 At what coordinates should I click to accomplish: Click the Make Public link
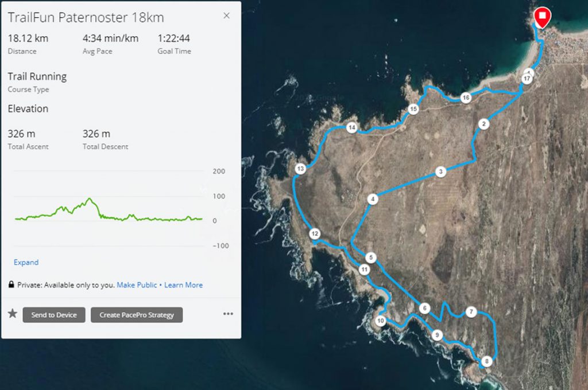point(137,284)
